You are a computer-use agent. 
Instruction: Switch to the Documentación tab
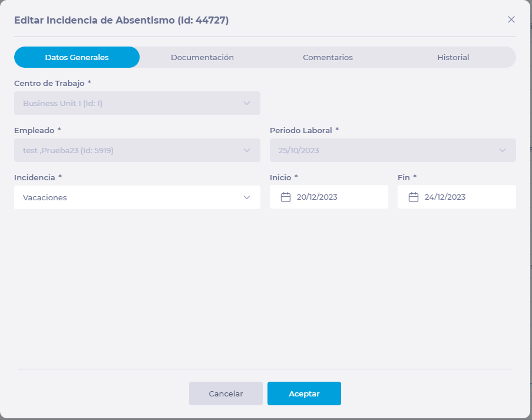(202, 57)
